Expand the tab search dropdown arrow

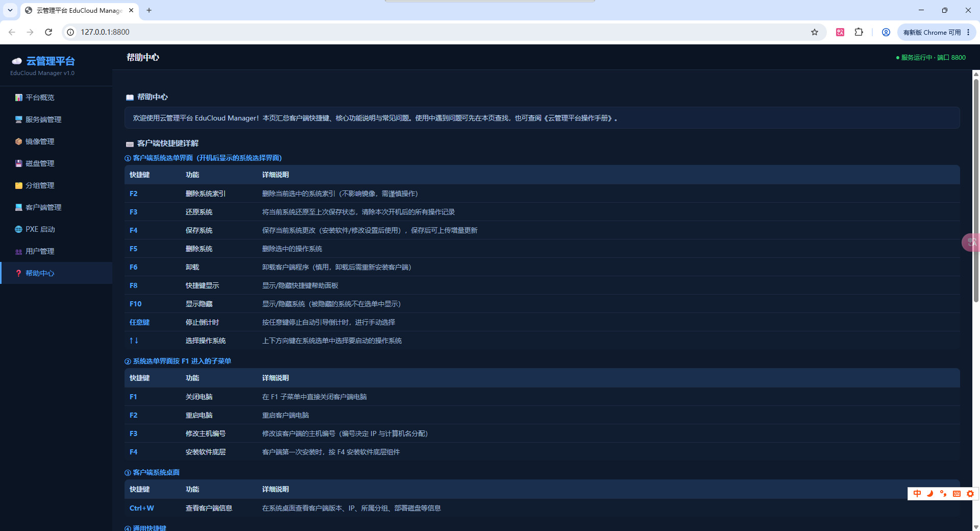(10, 10)
